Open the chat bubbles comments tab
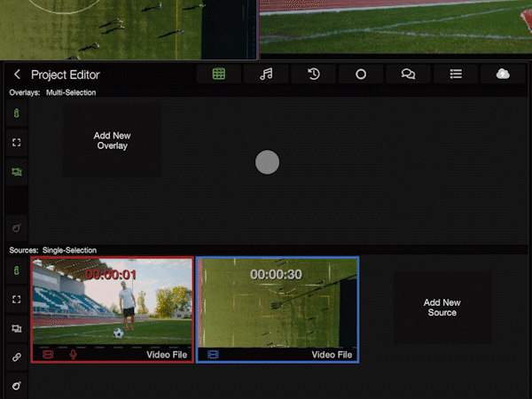 tap(408, 74)
